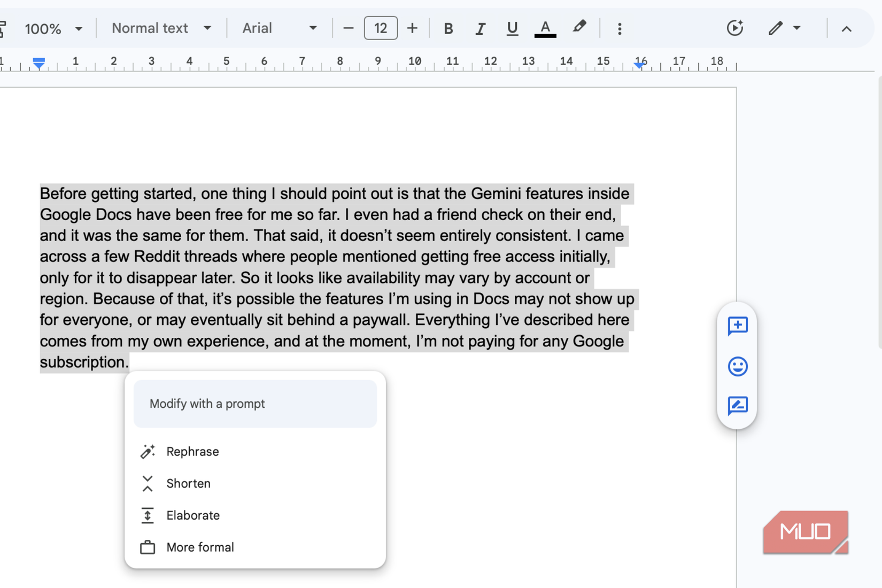Click the suggest edits side button
Viewport: 882px width, 588px height.
738,406
